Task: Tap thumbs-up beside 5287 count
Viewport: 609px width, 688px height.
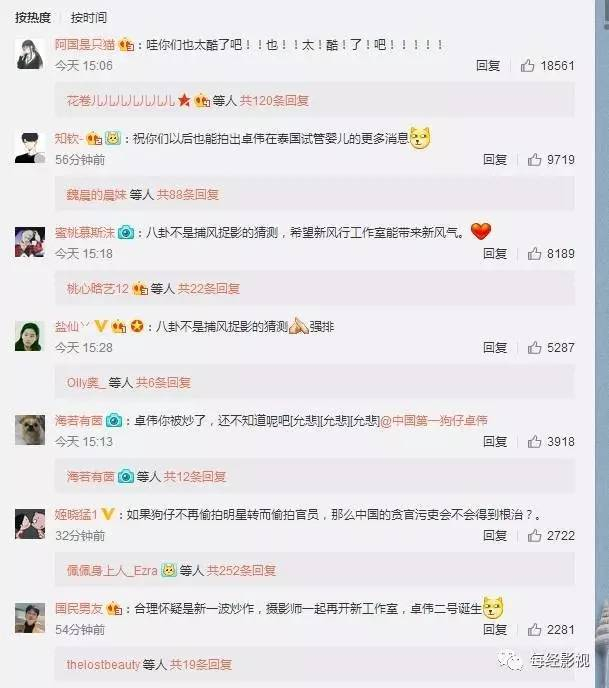Action: (x=534, y=348)
